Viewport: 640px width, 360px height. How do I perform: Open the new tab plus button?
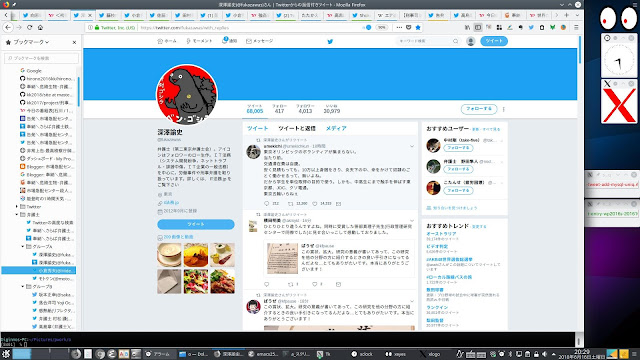pos(567,15)
